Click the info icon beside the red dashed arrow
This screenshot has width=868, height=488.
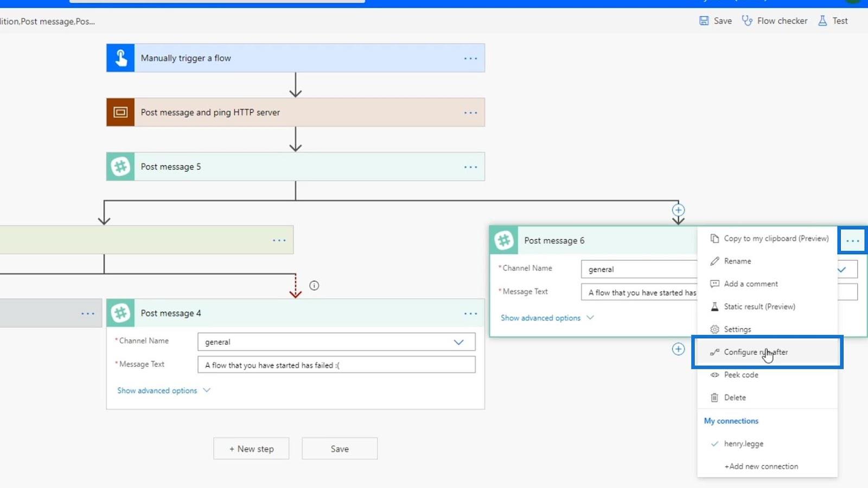(314, 285)
